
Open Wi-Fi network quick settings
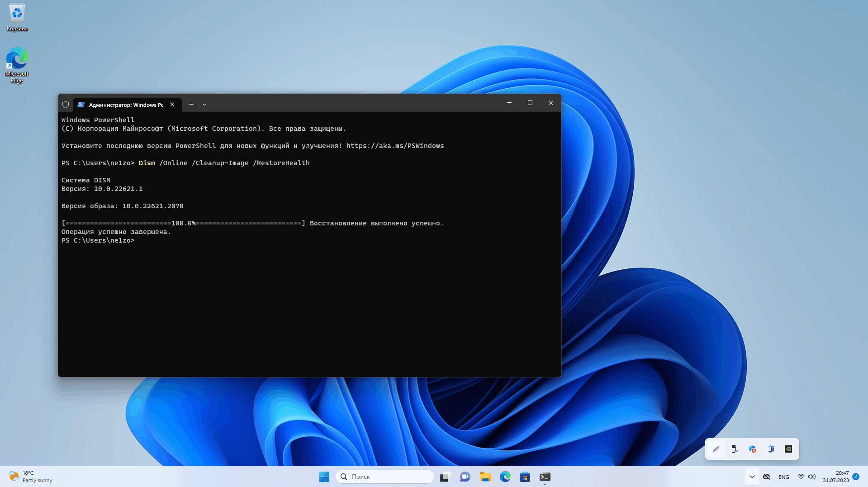coord(801,477)
